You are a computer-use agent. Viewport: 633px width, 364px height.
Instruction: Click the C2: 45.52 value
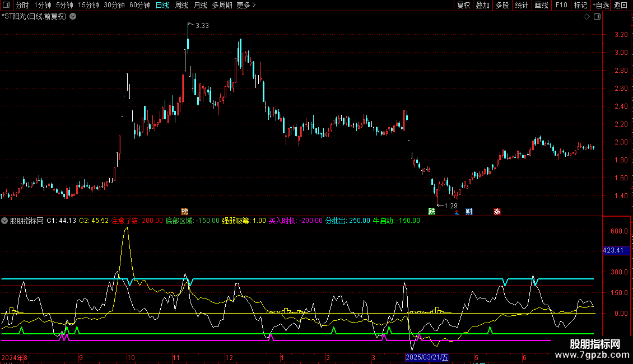[94, 221]
